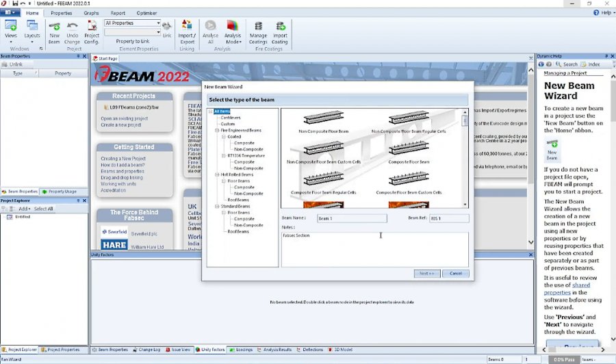The image size is (616, 364).
Task: Switch to the Properties ribbon tab
Action: tap(62, 13)
